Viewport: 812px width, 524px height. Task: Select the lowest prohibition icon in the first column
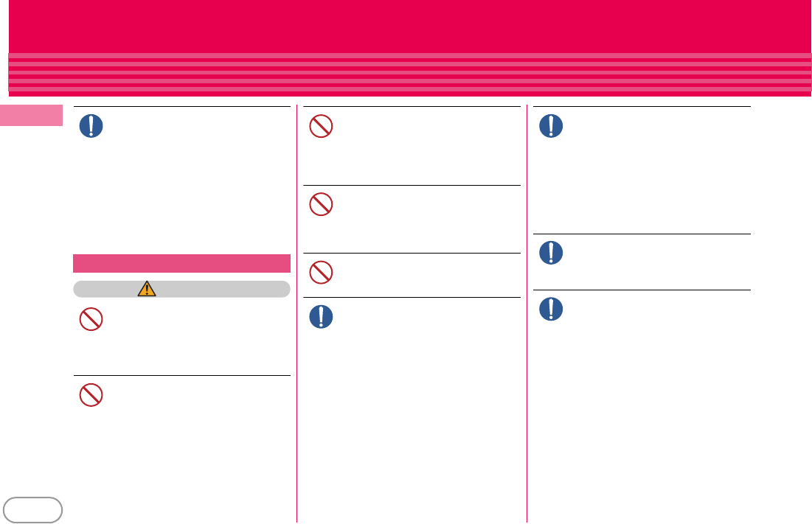point(91,395)
